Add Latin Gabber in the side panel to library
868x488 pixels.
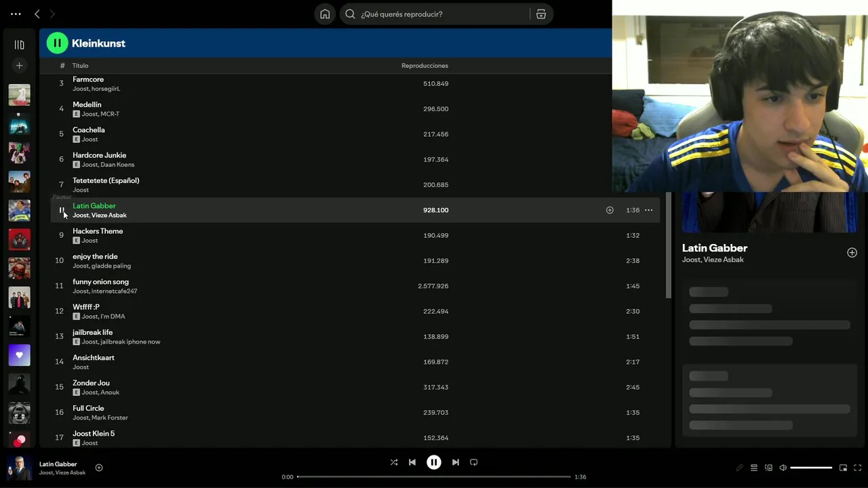[x=852, y=253]
